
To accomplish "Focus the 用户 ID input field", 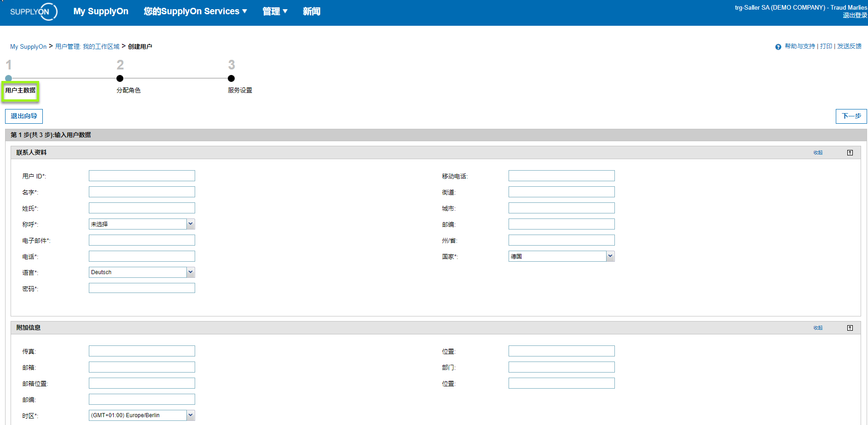I will pyautogui.click(x=142, y=176).
